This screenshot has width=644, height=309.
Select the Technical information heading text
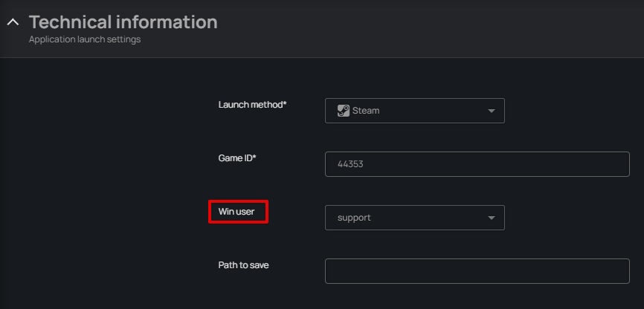coord(123,22)
